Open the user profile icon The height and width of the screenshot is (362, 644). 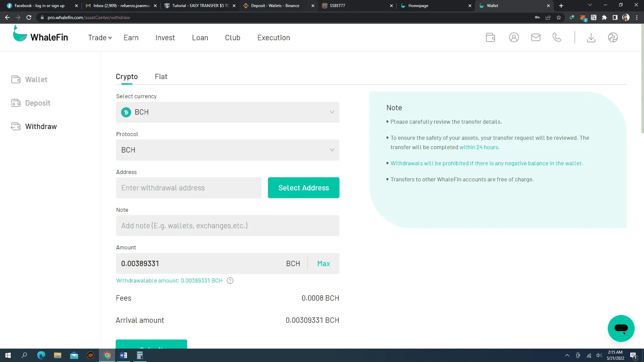tap(514, 38)
